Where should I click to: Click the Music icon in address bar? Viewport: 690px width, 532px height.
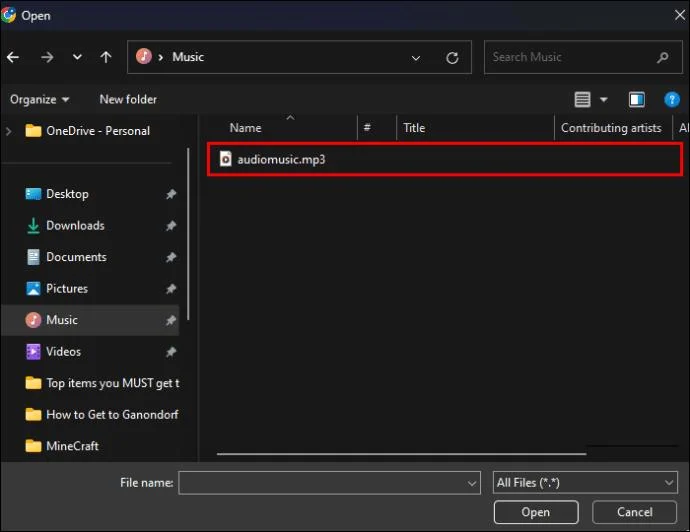pos(143,56)
